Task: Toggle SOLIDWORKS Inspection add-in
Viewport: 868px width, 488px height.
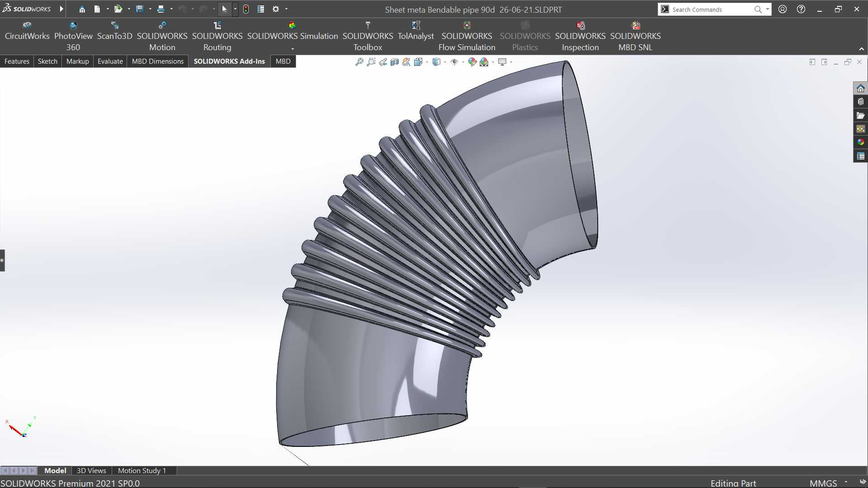Action: pos(580,36)
